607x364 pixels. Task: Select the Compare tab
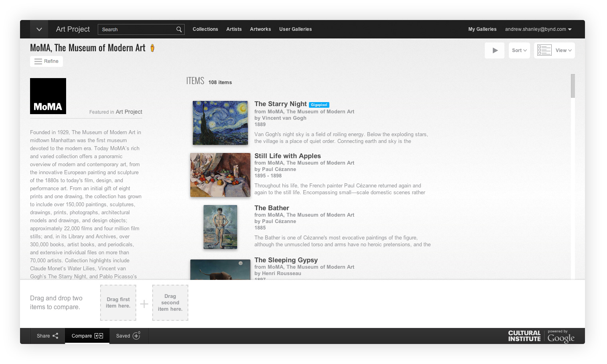click(x=87, y=336)
